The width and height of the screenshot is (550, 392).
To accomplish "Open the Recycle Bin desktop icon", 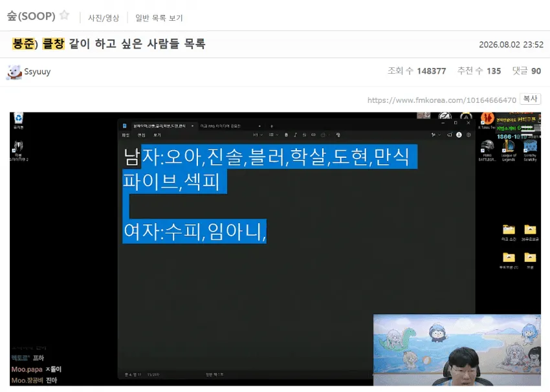I will tap(18, 120).
